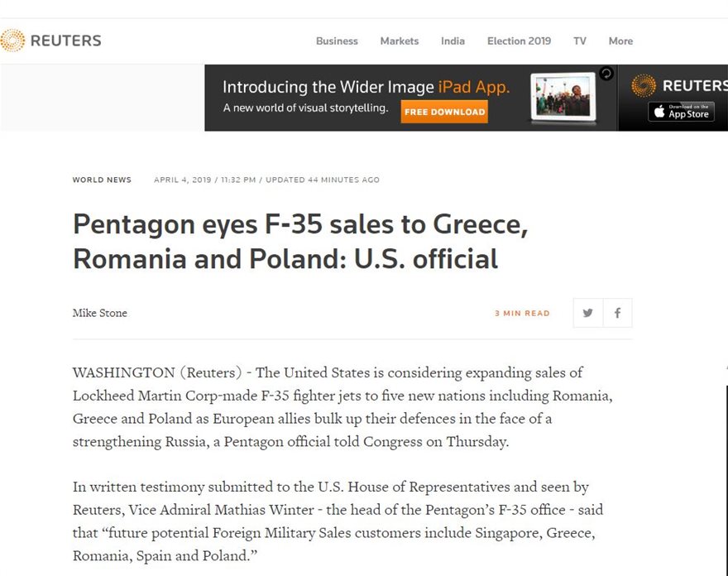Share article on Facebook
The image size is (728, 576).
pos(617,313)
